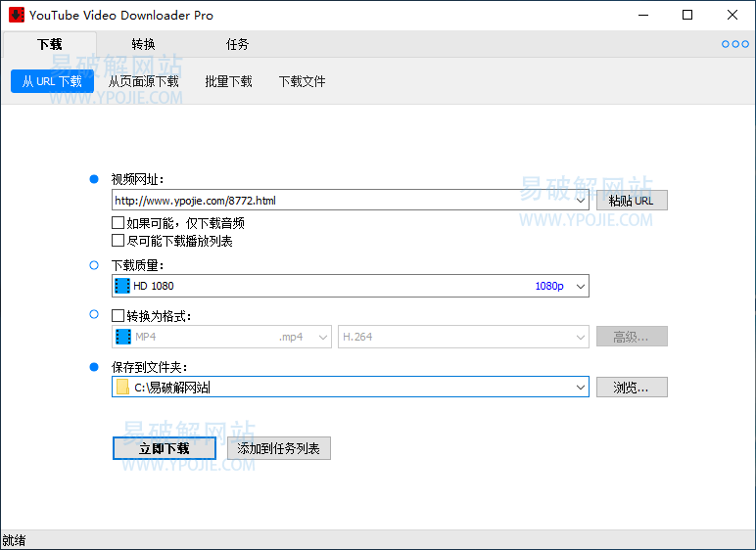This screenshot has width=756, height=550.
Task: Expand the save folder path dropdown
Action: tap(580, 387)
